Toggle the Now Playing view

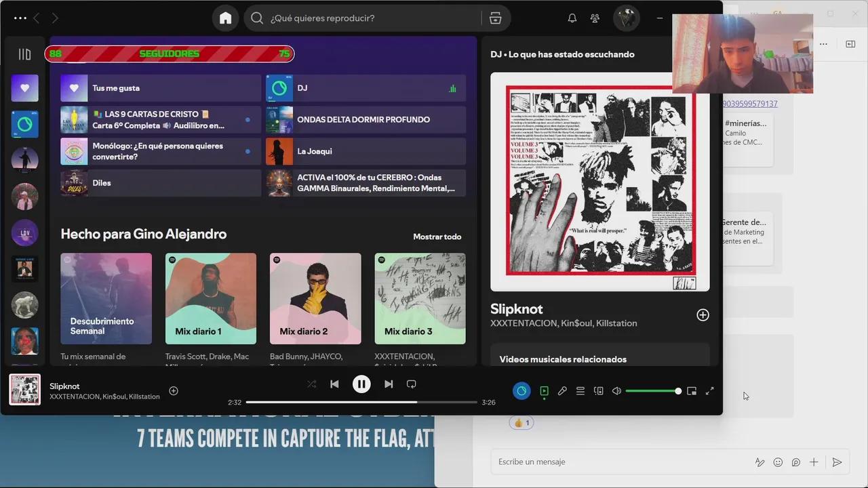tap(544, 391)
